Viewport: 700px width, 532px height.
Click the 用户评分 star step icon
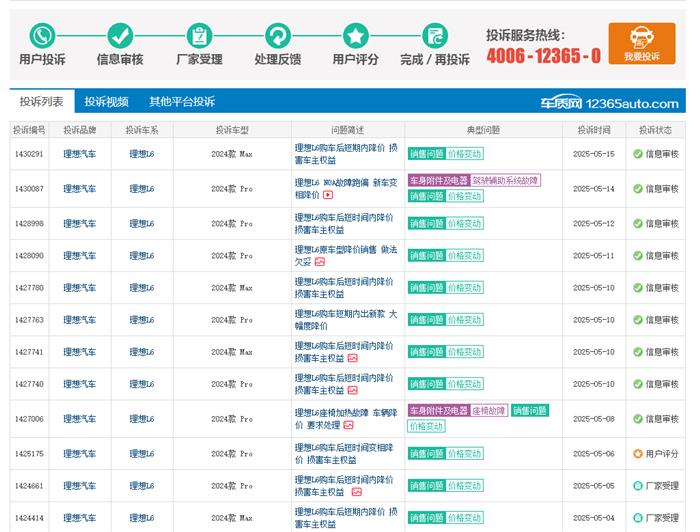356,36
